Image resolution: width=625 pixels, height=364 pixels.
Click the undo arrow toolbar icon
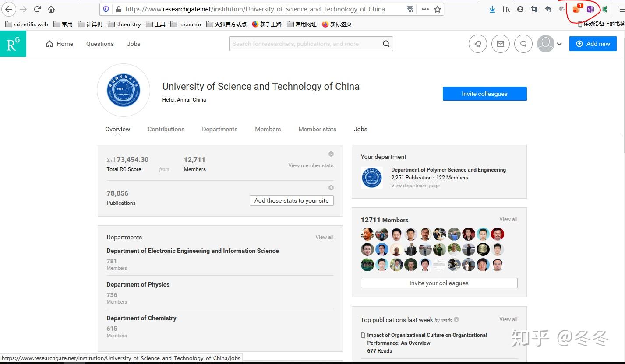pos(548,9)
